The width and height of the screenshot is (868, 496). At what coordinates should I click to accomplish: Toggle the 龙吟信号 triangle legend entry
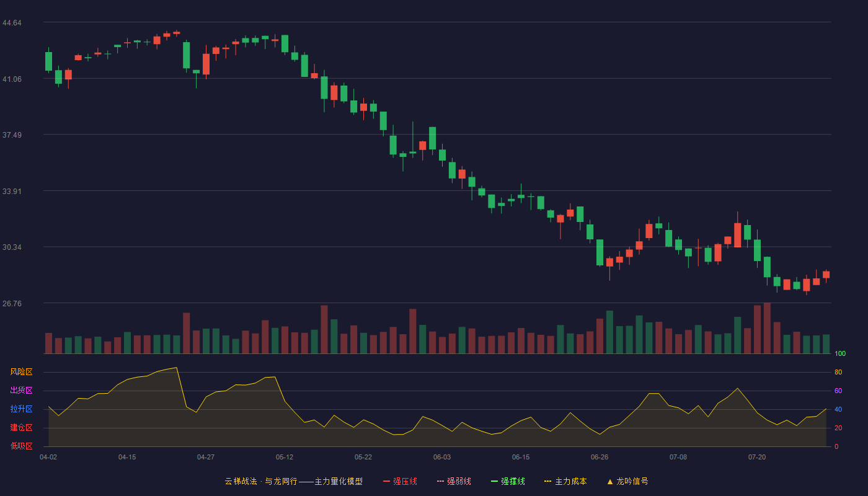[627, 481]
